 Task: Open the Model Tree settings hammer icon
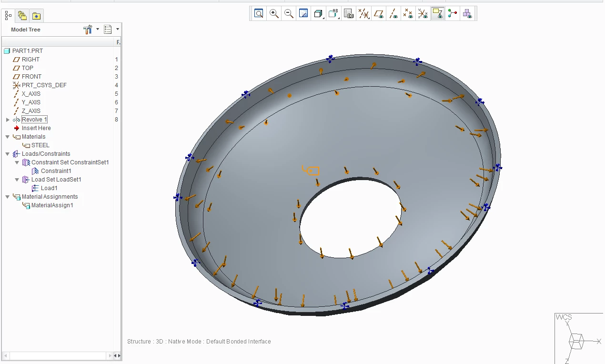[x=87, y=30]
